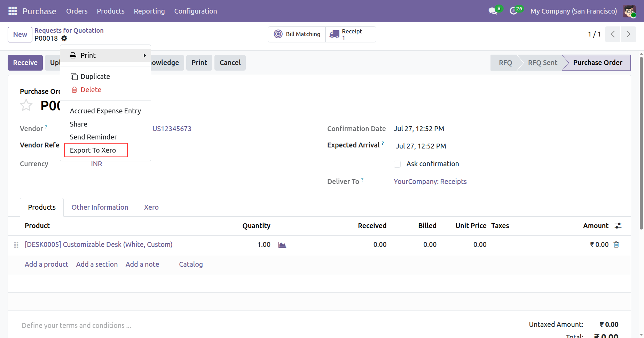Enable the Ask confirmation checkbox

click(x=397, y=164)
